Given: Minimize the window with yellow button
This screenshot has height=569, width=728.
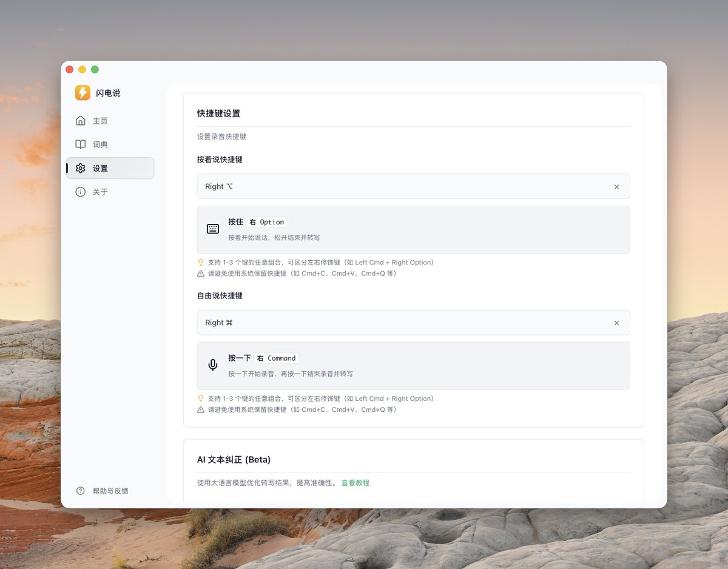Looking at the screenshot, I should (x=82, y=70).
